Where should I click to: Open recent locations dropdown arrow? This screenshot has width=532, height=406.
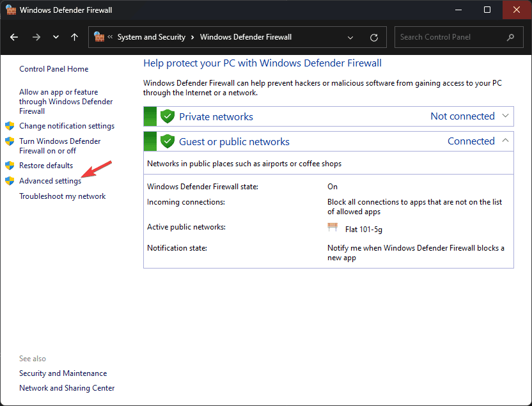click(x=56, y=37)
